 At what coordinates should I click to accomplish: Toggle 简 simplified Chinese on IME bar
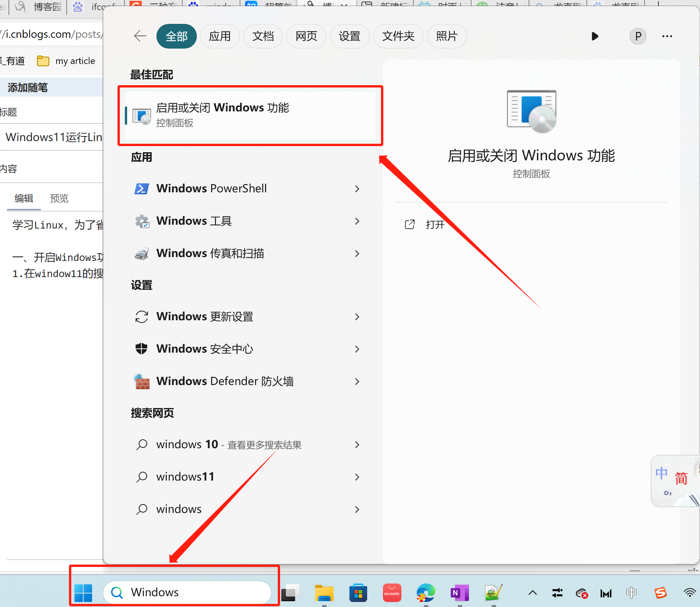[681, 478]
